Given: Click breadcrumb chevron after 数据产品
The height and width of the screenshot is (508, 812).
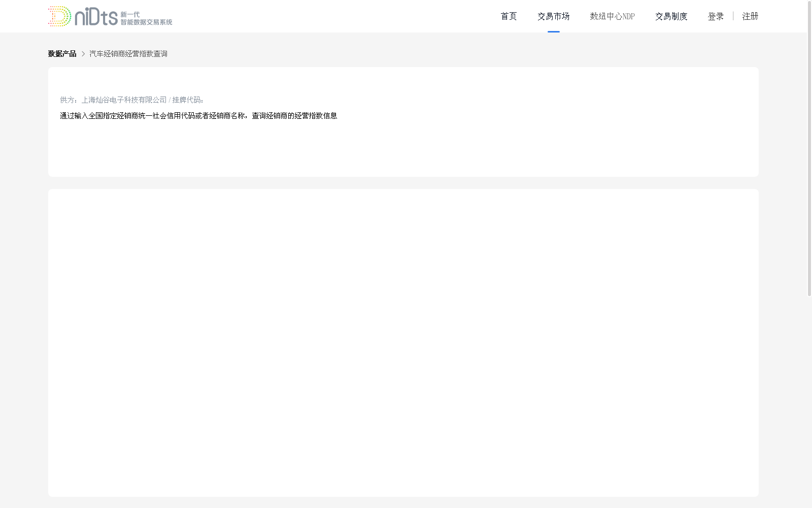Looking at the screenshot, I should pos(83,54).
